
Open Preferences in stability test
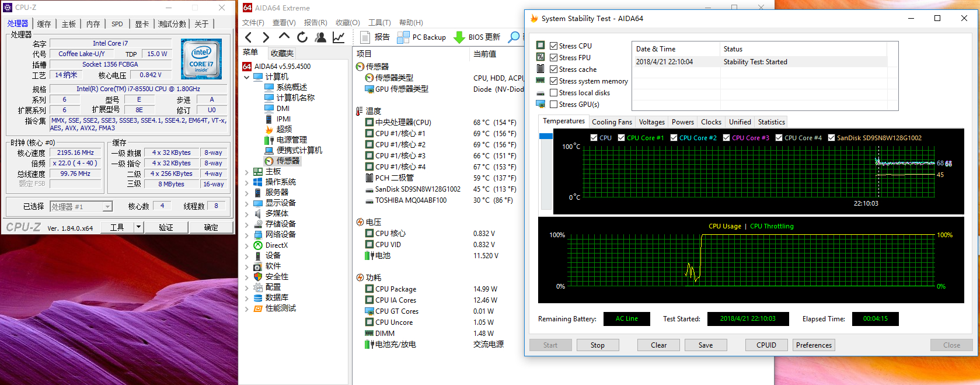814,345
